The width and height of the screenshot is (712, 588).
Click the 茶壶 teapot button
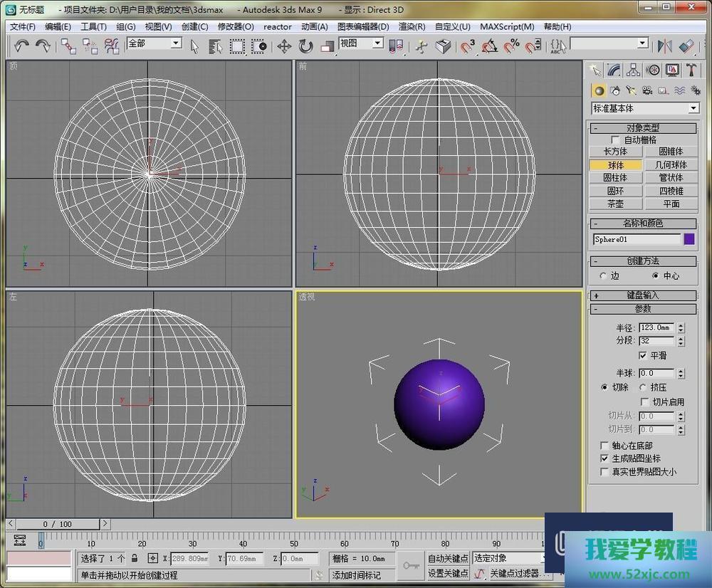(615, 204)
